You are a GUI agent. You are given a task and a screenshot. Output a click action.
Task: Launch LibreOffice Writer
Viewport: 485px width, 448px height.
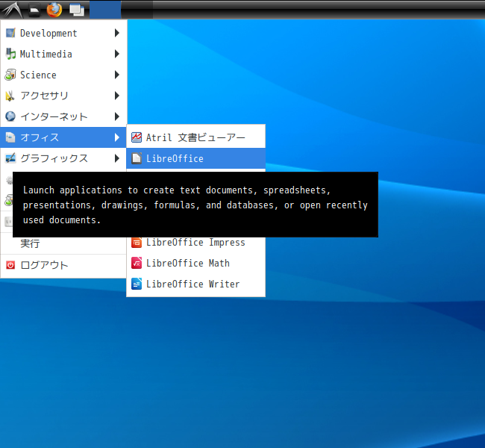click(195, 284)
